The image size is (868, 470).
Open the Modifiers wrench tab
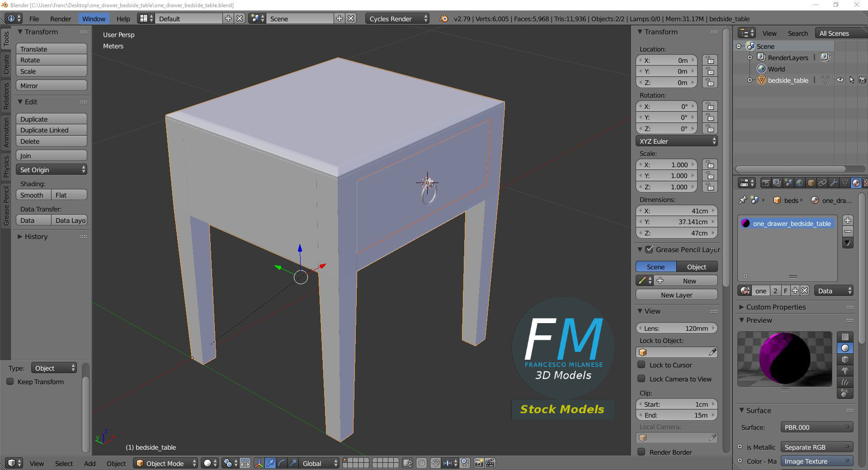[834, 183]
